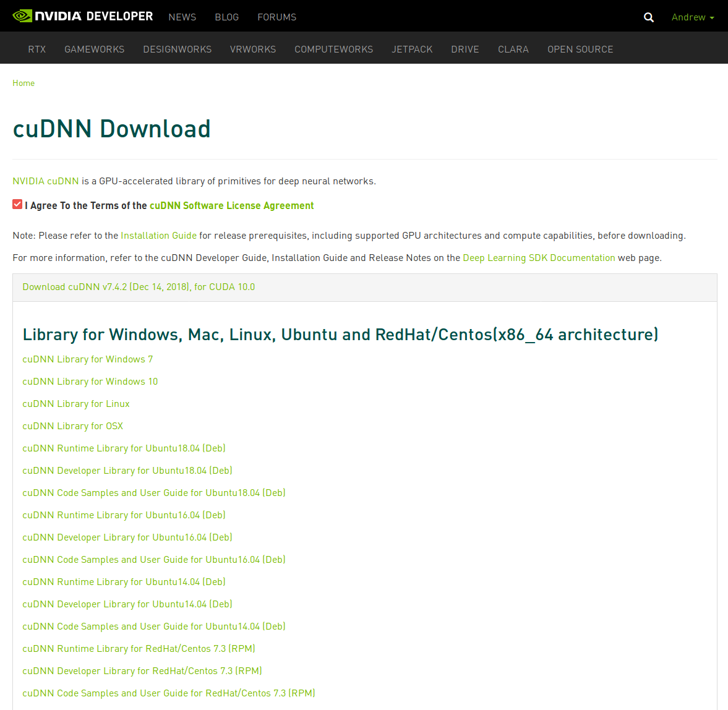Image resolution: width=728 pixels, height=710 pixels.
Task: Download cuDNN Library for Linux
Action: pyautogui.click(x=76, y=404)
